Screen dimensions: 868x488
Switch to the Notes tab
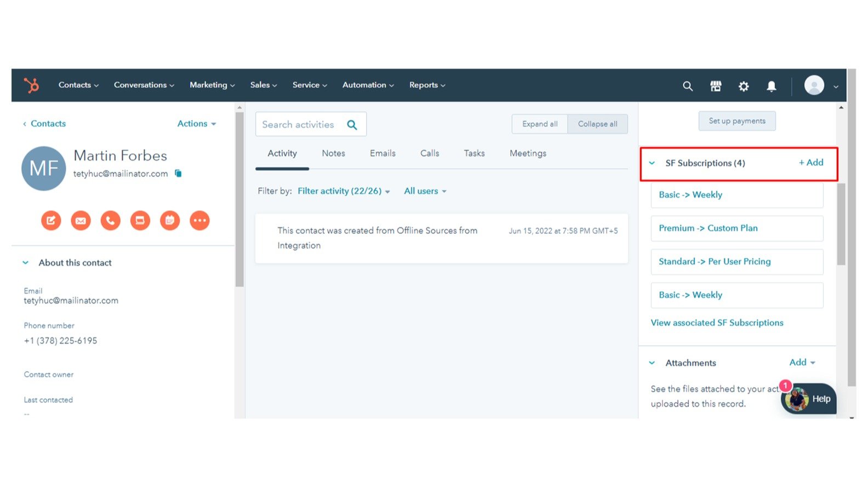[x=334, y=153]
